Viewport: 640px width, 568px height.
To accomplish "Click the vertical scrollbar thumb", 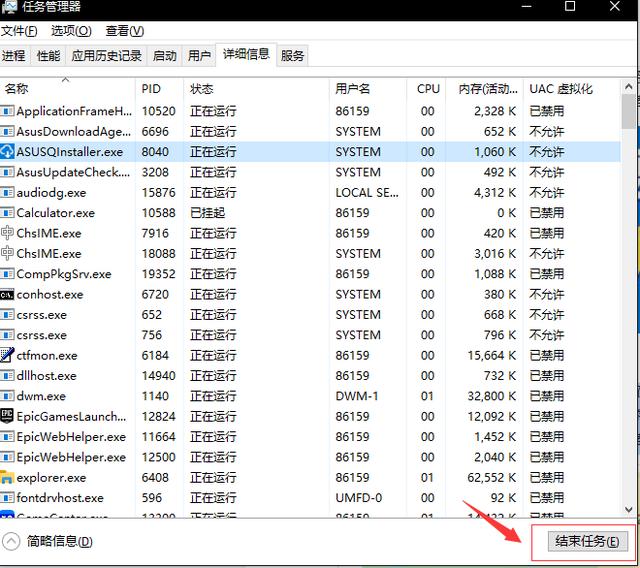I will click(x=629, y=111).
